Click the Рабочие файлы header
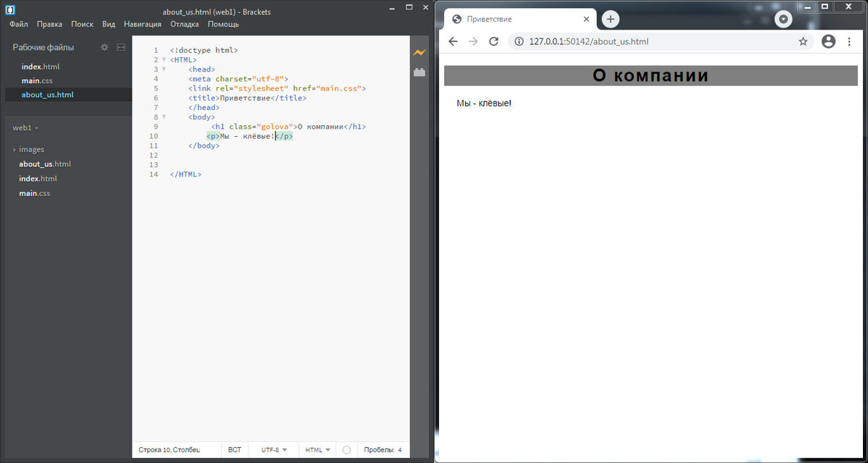The width and height of the screenshot is (868, 463). point(43,47)
